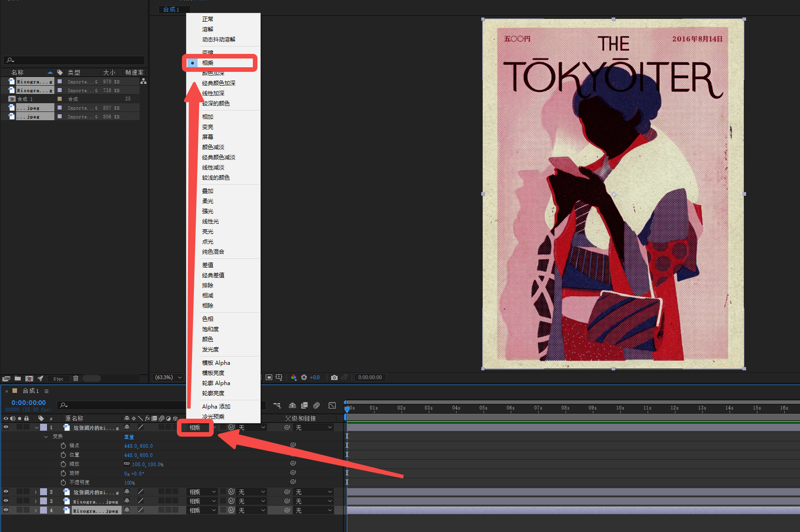The width and height of the screenshot is (800, 532).
Task: Click the trash icon in the project panel
Action: coord(76,379)
